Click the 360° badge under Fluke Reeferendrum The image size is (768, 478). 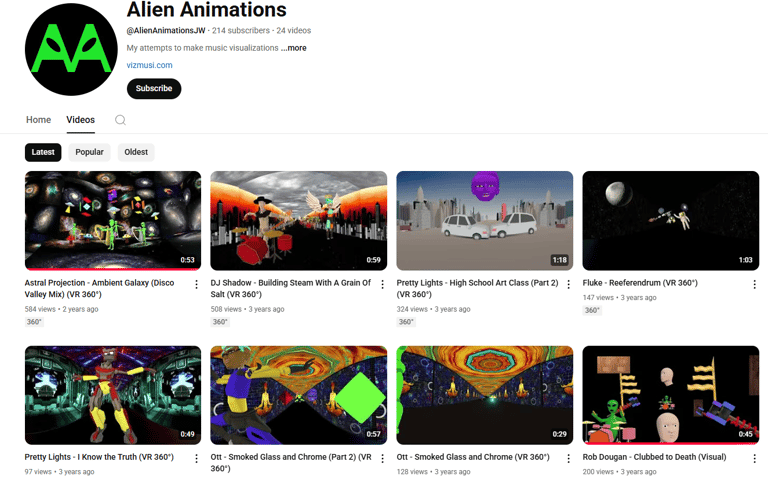click(592, 310)
